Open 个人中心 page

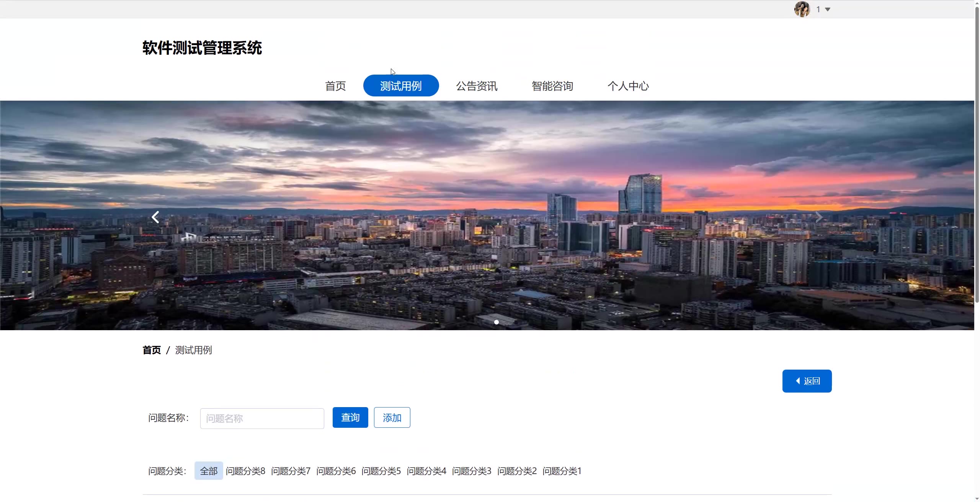coord(628,86)
